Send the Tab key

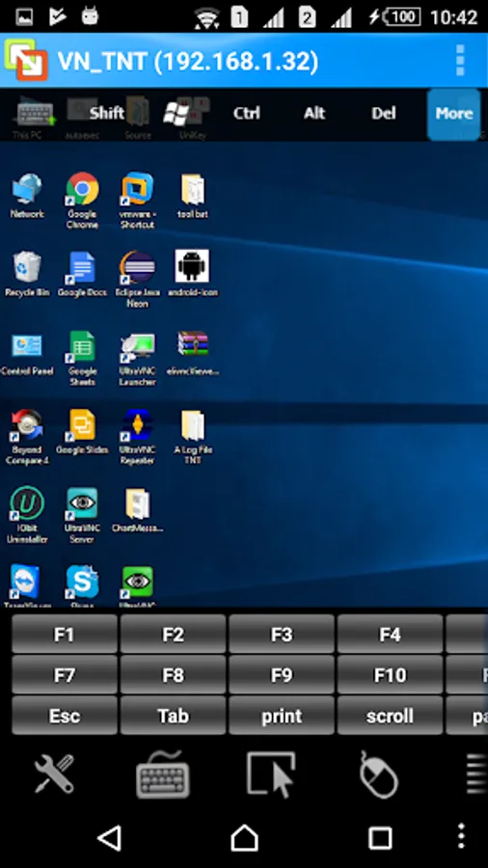coord(173,716)
